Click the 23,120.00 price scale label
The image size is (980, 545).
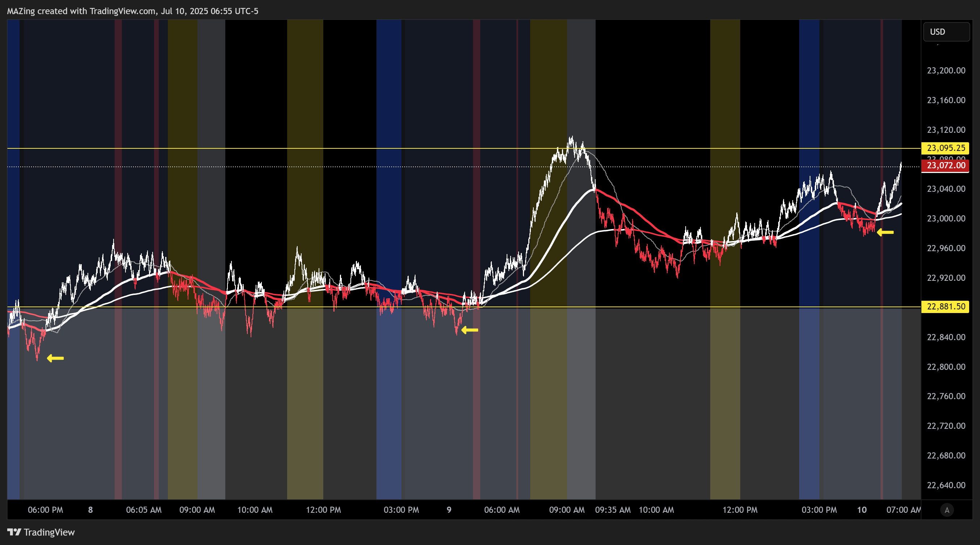[946, 130]
